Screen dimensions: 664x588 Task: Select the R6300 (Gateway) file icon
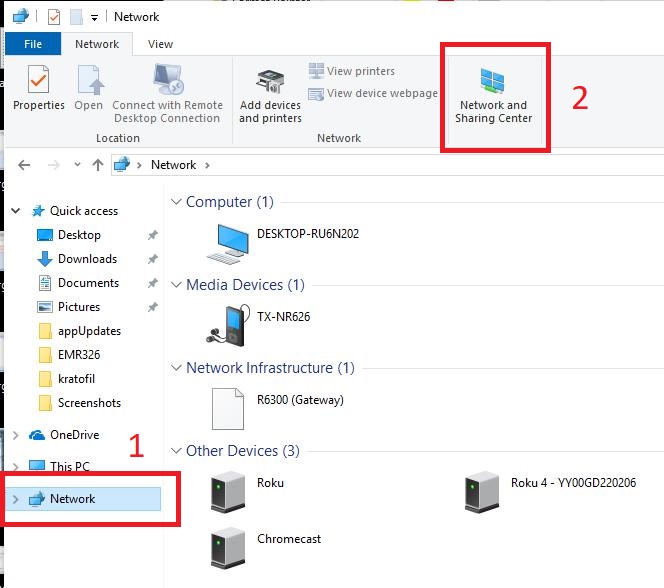[x=228, y=409]
